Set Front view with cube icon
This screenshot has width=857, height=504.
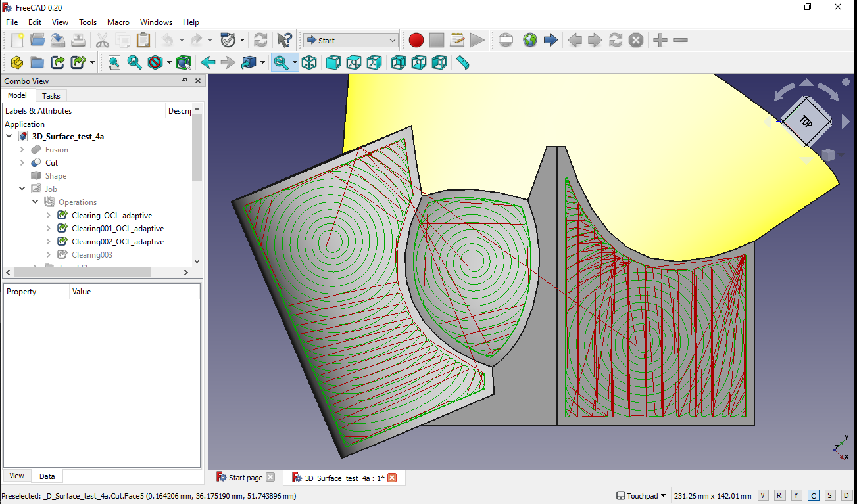[x=333, y=62]
